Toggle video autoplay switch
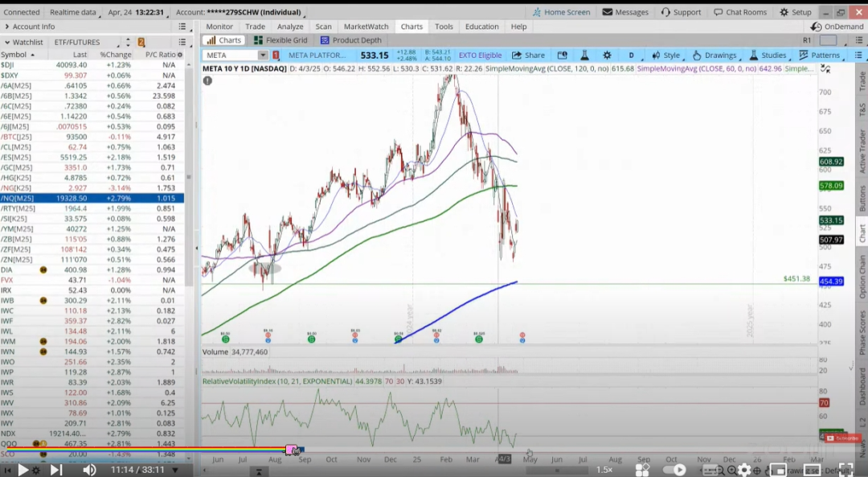868x477 pixels. click(674, 470)
